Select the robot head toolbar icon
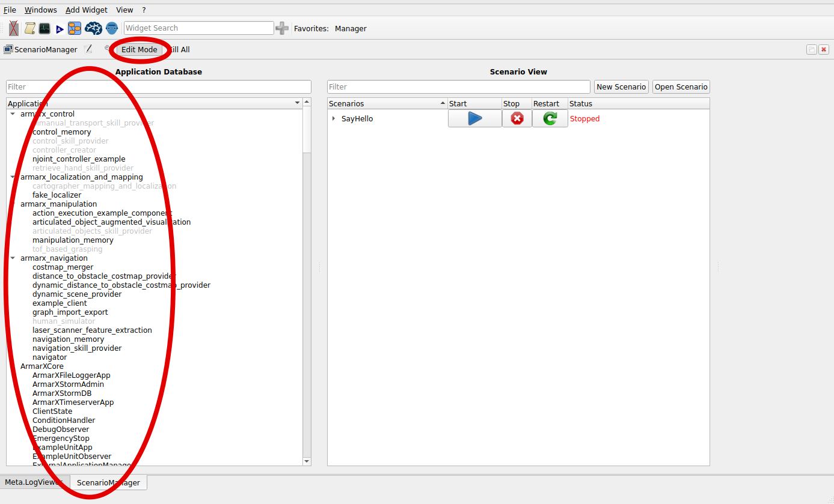 (x=112, y=28)
